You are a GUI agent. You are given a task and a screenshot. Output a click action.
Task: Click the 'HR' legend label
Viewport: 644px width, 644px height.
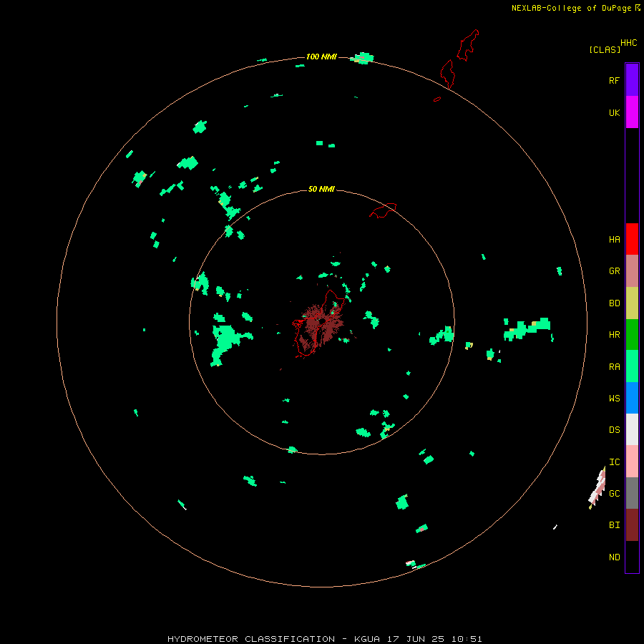tap(614, 335)
